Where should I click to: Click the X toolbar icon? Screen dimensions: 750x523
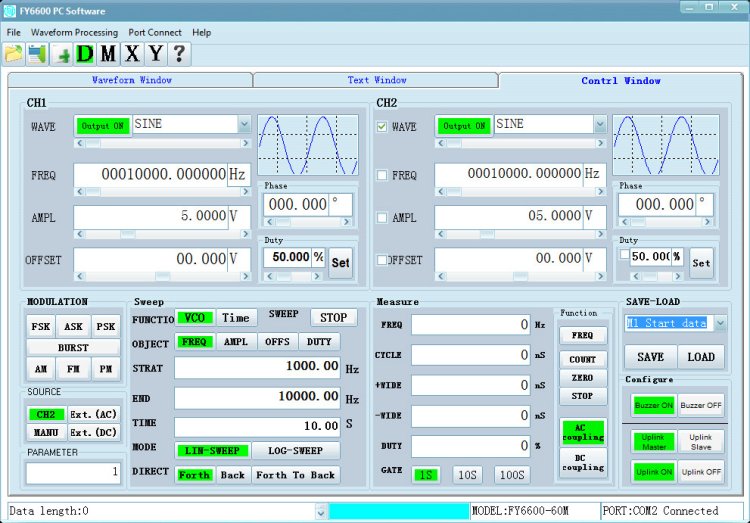coord(132,54)
